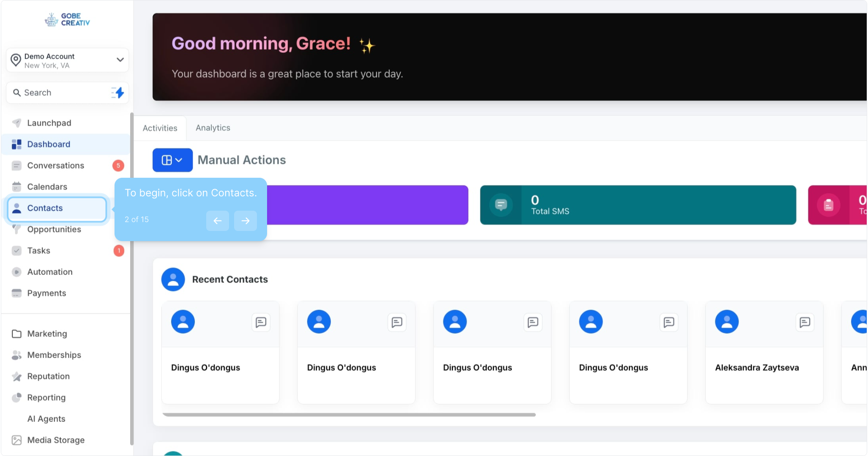Screen dimensions: 868x456
Task: Switch to the Analytics tab
Action: coord(213,128)
